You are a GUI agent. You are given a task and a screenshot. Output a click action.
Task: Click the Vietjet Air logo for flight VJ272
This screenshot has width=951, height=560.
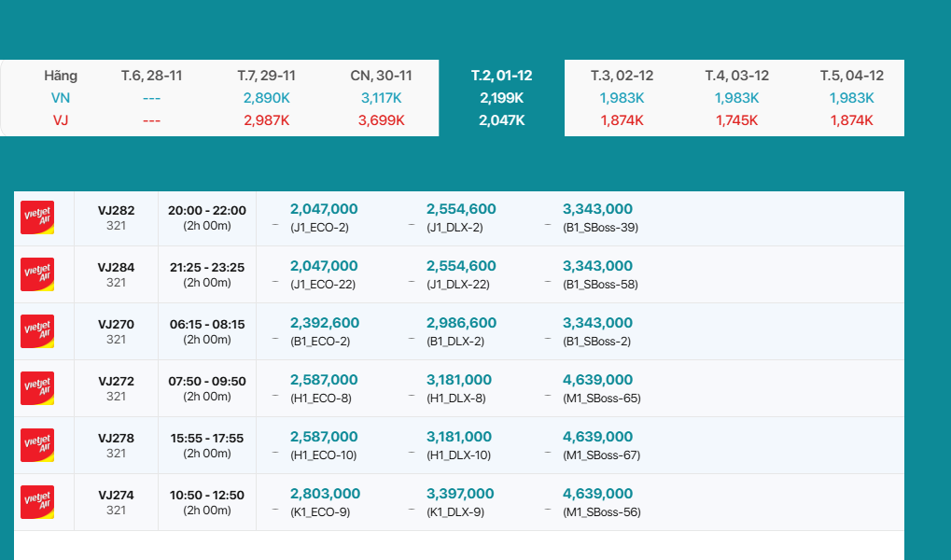pyautogui.click(x=37, y=388)
